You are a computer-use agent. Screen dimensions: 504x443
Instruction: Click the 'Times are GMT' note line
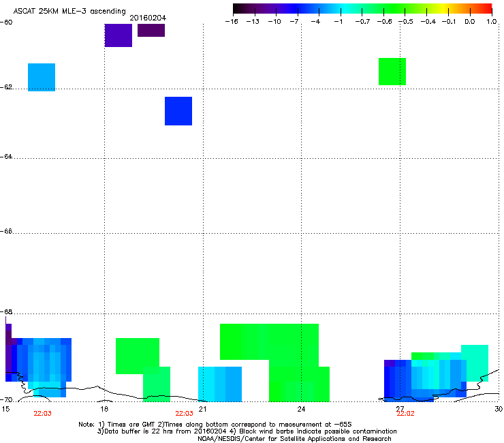point(215,425)
